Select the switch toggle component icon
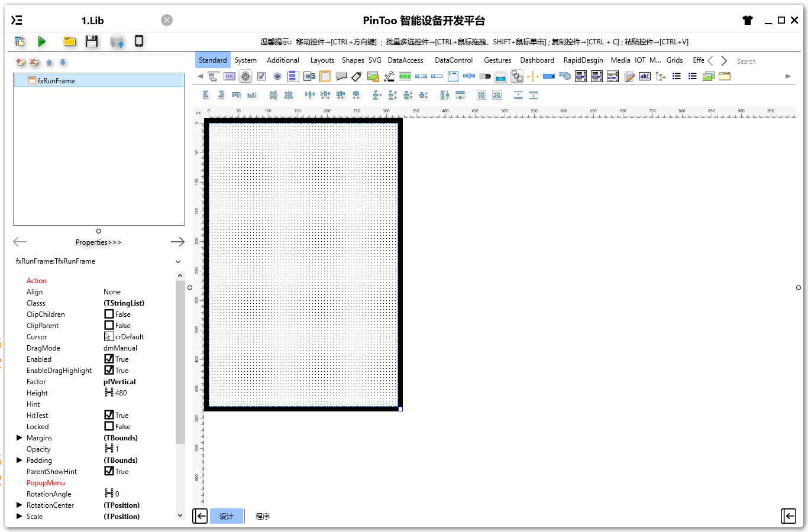808x532 pixels. click(x=485, y=76)
